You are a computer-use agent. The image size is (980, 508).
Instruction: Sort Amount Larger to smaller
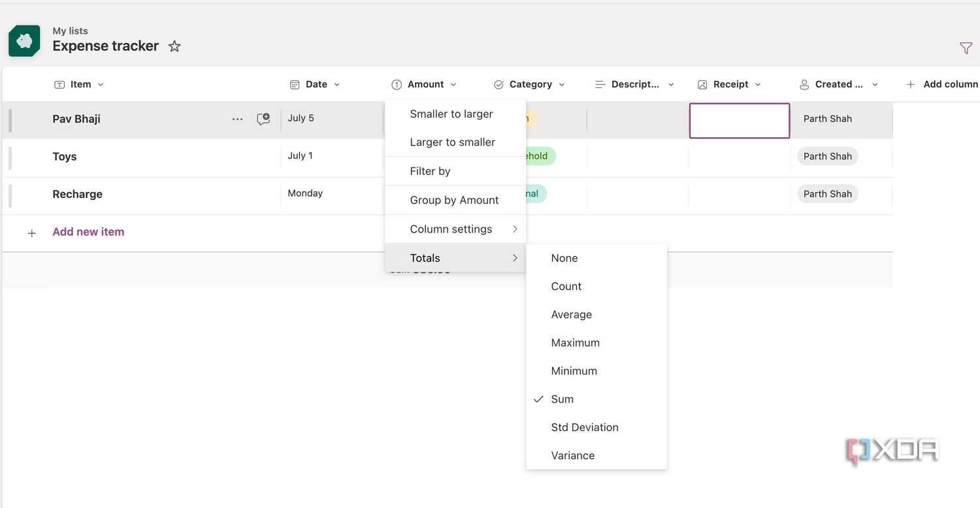455,142
